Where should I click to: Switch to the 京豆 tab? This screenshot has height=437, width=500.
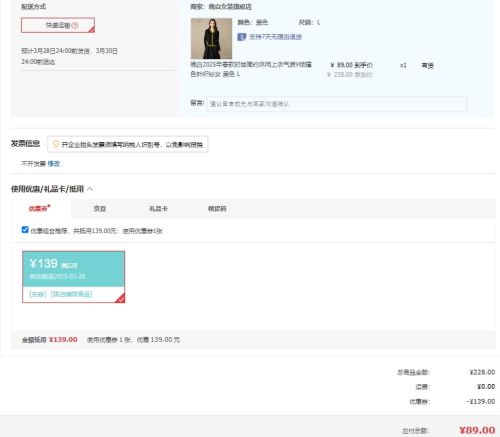tap(100, 209)
